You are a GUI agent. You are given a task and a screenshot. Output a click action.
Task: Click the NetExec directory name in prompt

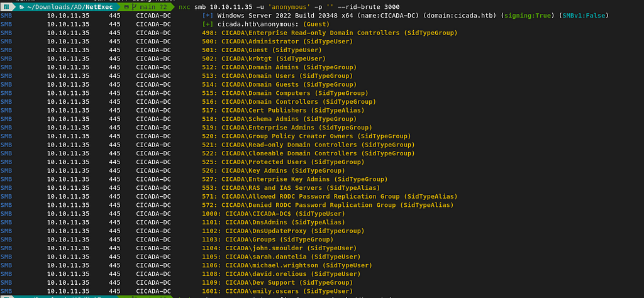coord(99,7)
